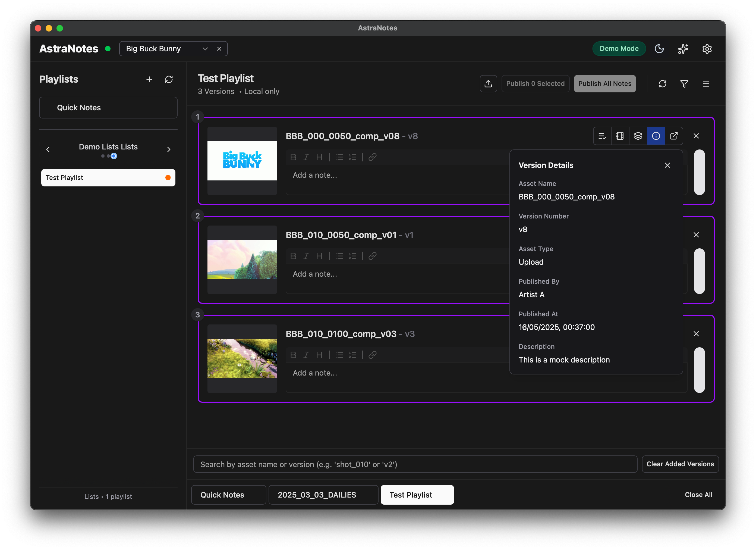Open BBB_000_0050_comp_v08 in external link

click(x=674, y=136)
